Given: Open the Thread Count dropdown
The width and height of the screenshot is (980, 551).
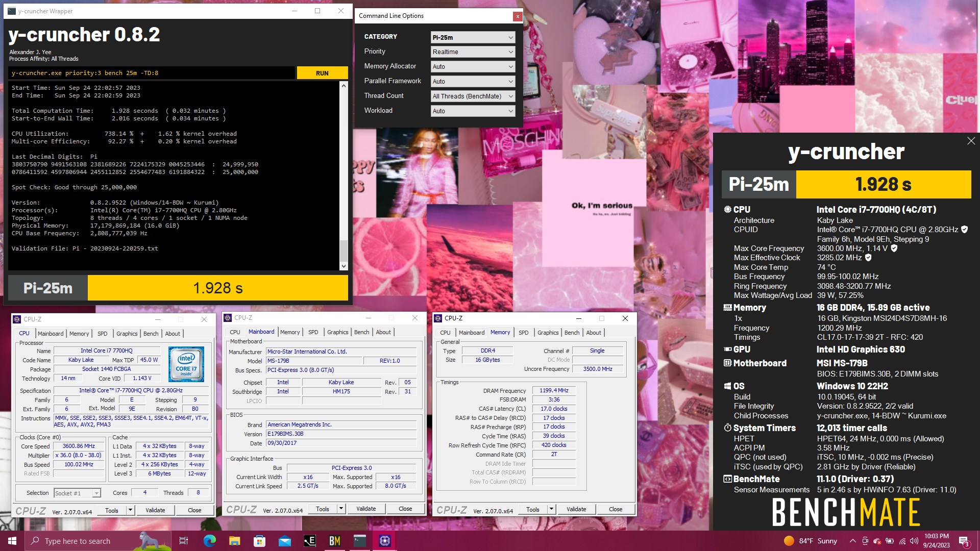Looking at the screenshot, I should (x=473, y=96).
